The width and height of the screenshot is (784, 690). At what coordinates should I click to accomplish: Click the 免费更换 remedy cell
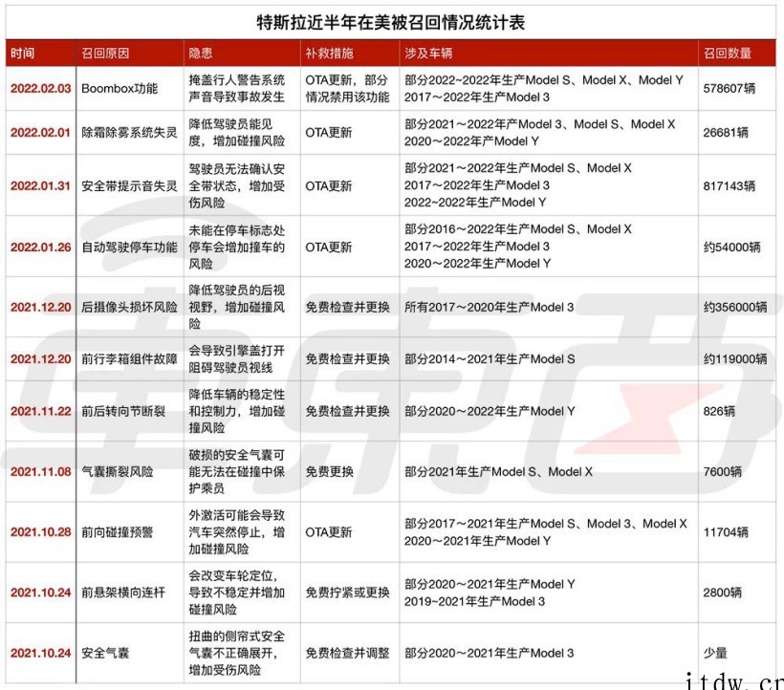click(330, 472)
